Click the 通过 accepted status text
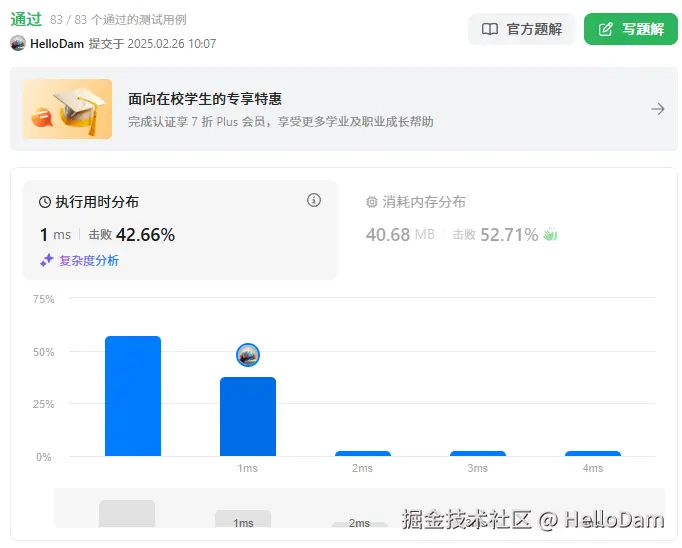 (x=26, y=19)
